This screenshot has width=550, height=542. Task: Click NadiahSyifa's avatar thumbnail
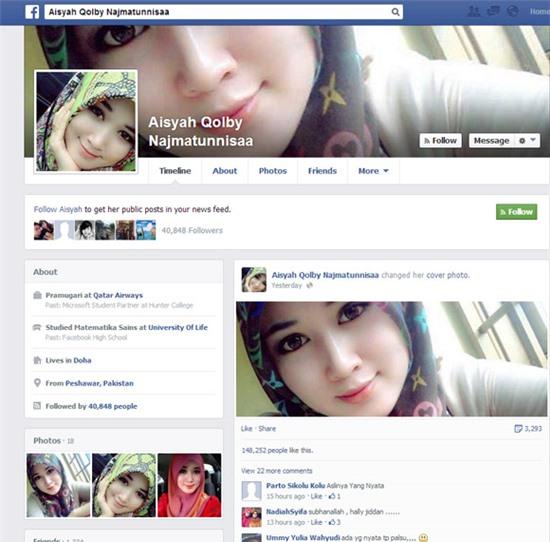click(252, 517)
